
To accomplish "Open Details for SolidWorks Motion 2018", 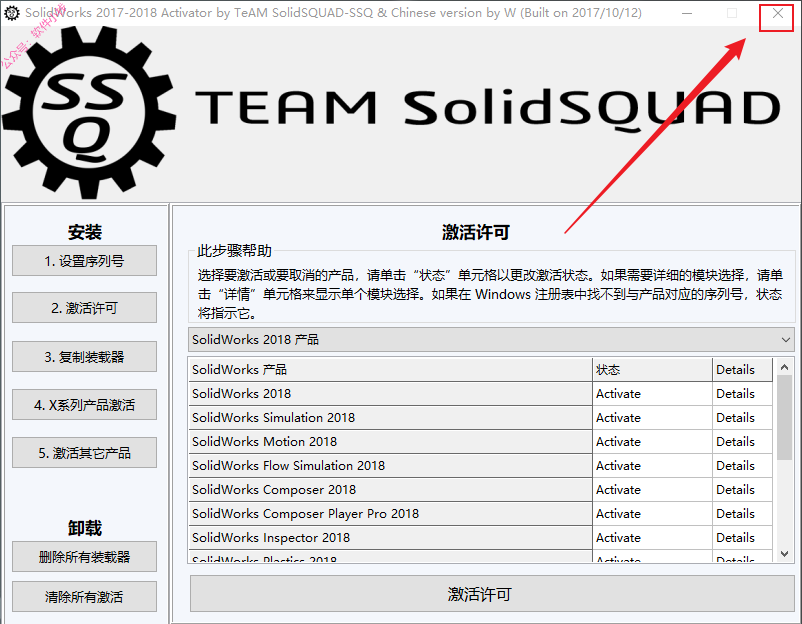I will (742, 442).
